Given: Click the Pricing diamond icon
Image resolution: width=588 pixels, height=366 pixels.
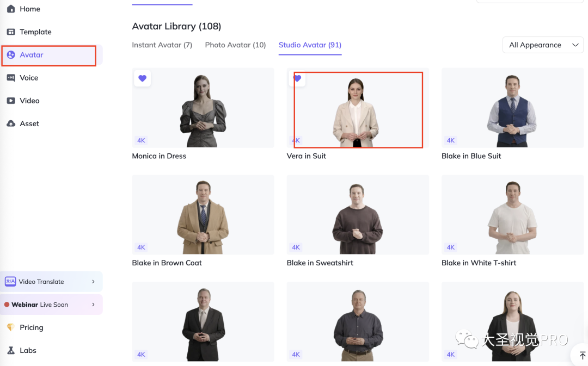Looking at the screenshot, I should coord(11,327).
